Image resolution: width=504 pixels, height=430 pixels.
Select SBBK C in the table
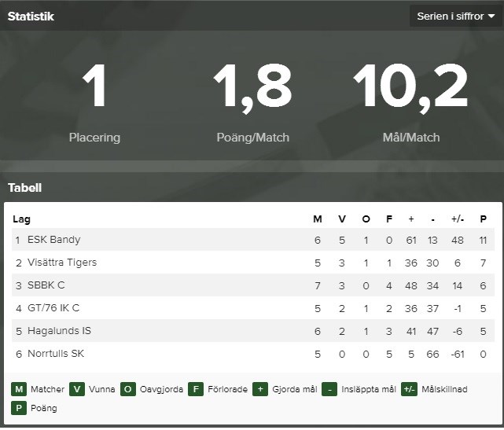coord(46,285)
